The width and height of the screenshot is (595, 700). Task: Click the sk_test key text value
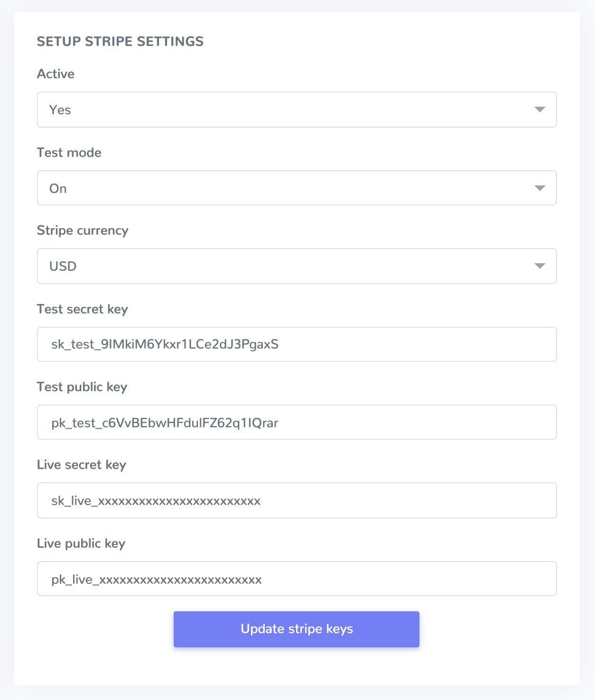(165, 344)
